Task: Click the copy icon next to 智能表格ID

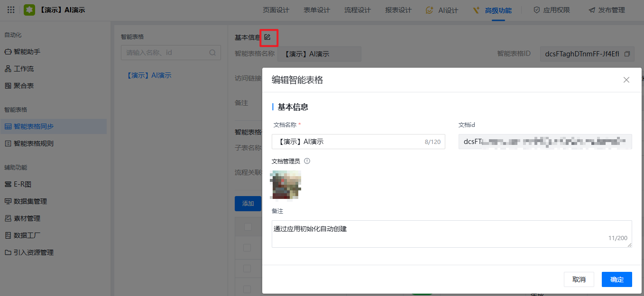Action: 627,54
